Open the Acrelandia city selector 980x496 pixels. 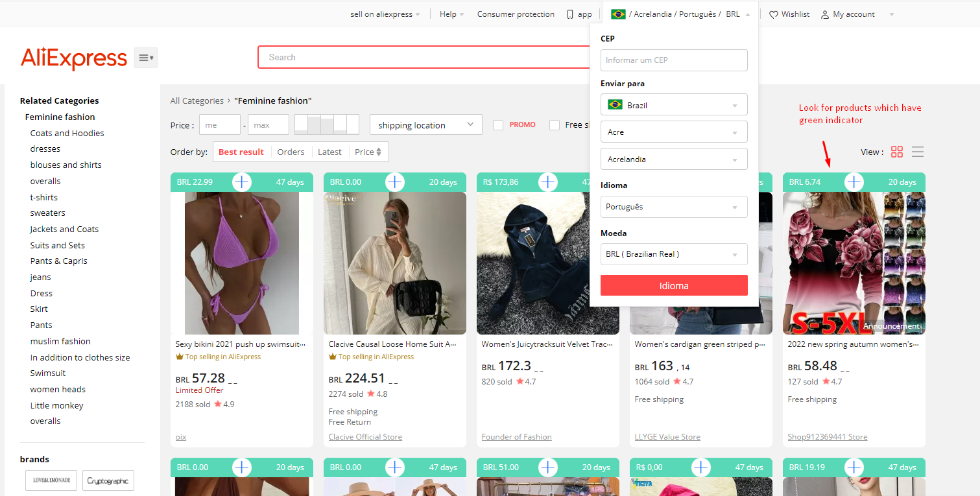coord(674,159)
